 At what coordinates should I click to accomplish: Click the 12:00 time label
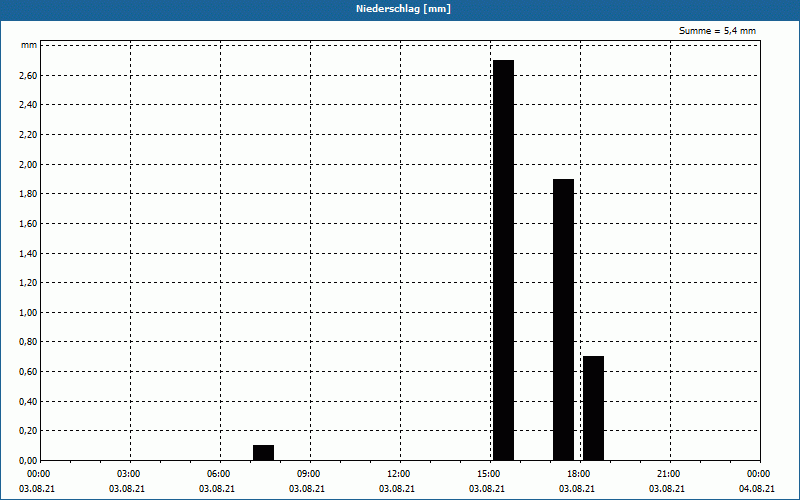click(x=398, y=474)
